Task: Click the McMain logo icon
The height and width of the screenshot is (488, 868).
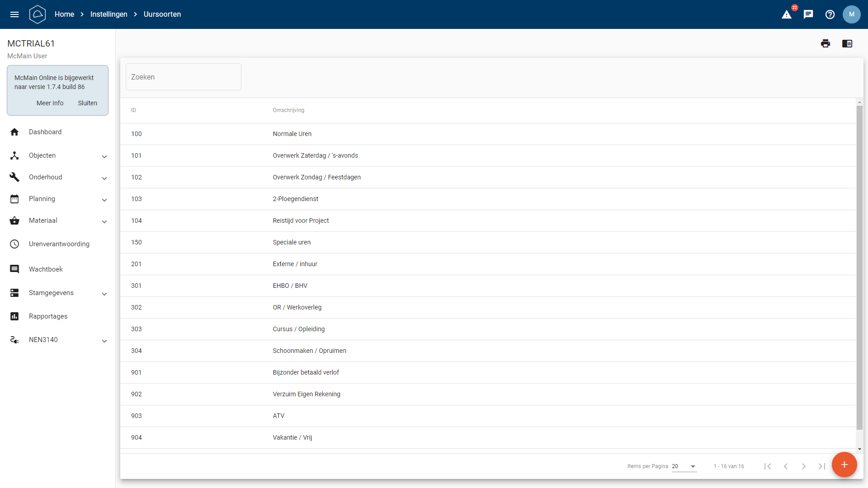Action: tap(38, 14)
